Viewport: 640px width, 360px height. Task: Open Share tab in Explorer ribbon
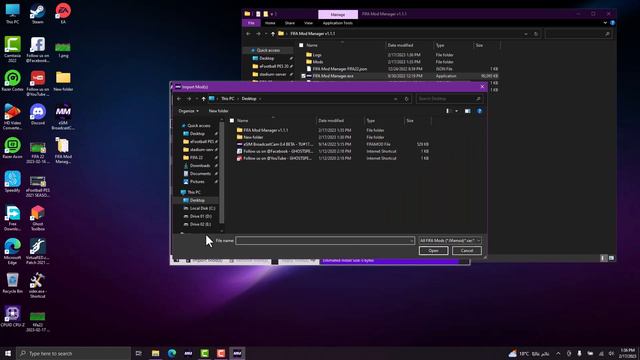(290, 23)
